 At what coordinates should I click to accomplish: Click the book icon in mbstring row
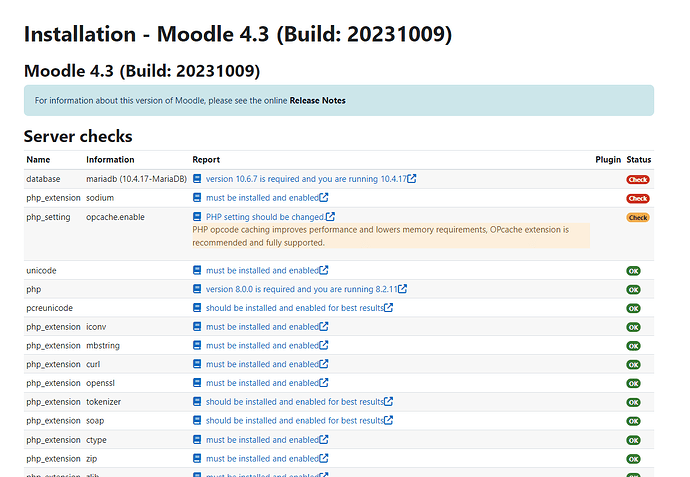point(197,345)
